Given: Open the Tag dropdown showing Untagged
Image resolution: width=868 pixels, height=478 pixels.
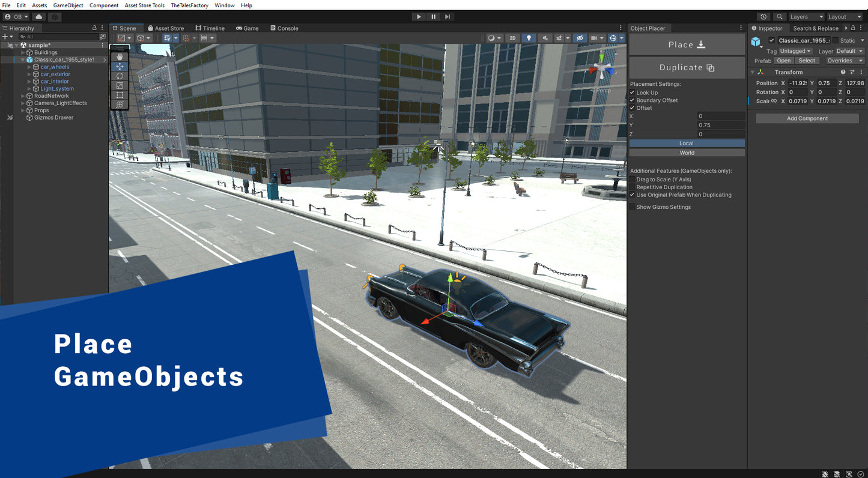Looking at the screenshot, I should (x=795, y=51).
